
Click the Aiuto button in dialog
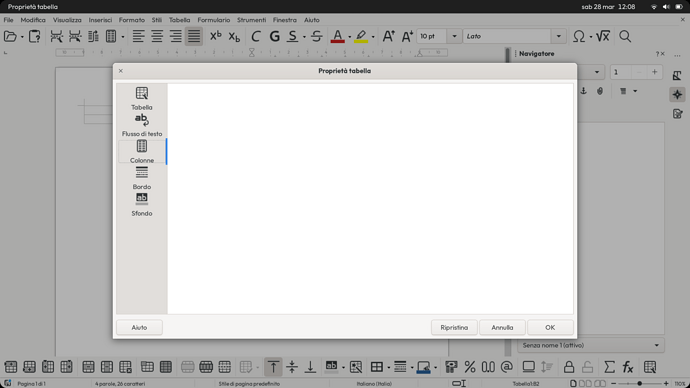click(139, 327)
